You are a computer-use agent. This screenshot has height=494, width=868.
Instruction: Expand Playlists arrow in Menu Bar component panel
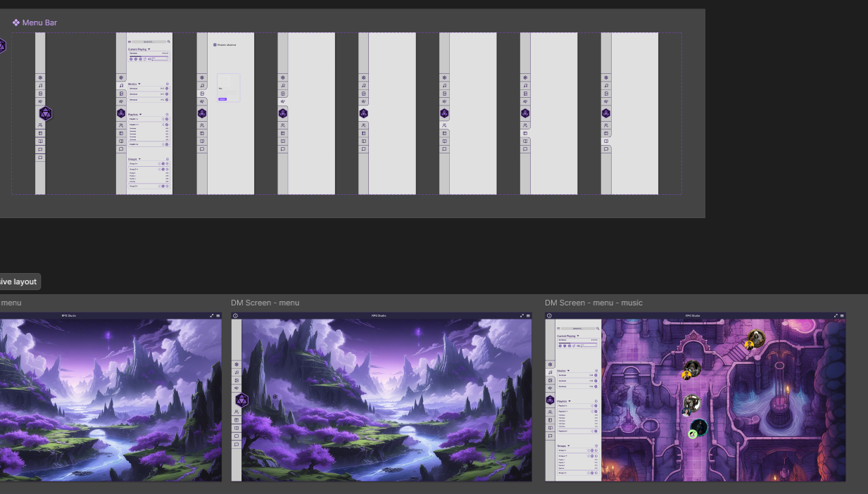141,114
